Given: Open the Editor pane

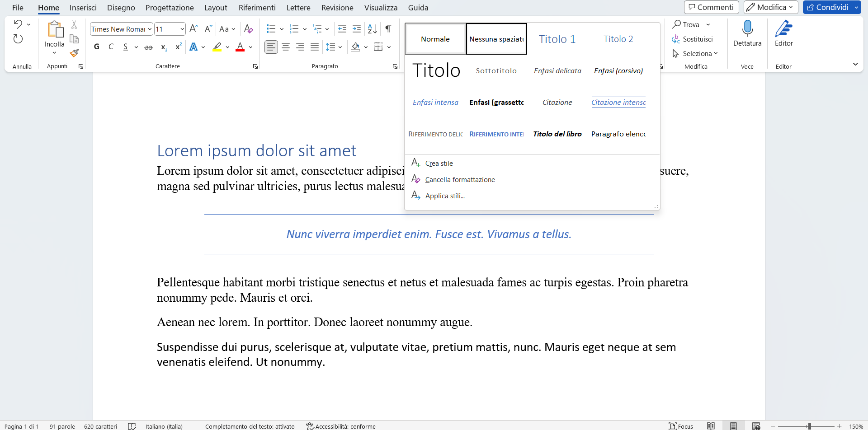Looking at the screenshot, I should pos(784,32).
